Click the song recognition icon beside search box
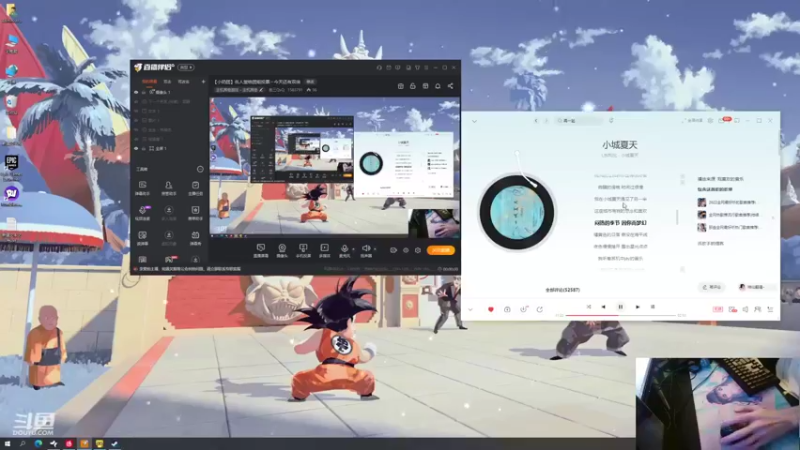800x450 pixels. tap(611, 121)
